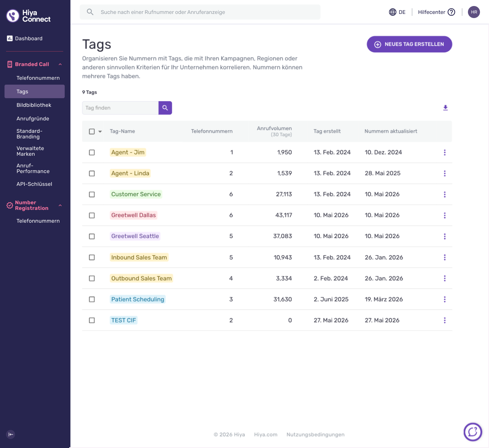Open Bildbibliothek in the sidebar
The image size is (489, 448).
35,105
